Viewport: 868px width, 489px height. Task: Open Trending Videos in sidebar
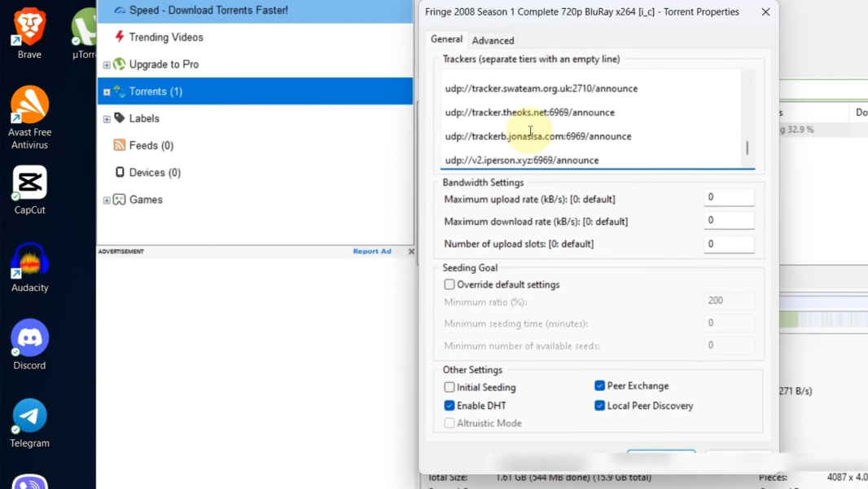166,37
